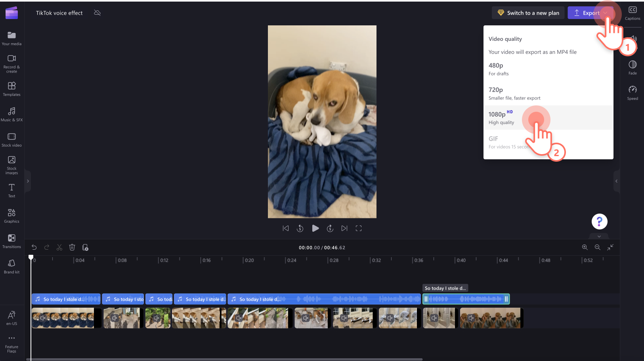Viewport: 644px width, 361px height.
Task: Open Music & SFX library
Action: [x=11, y=114]
